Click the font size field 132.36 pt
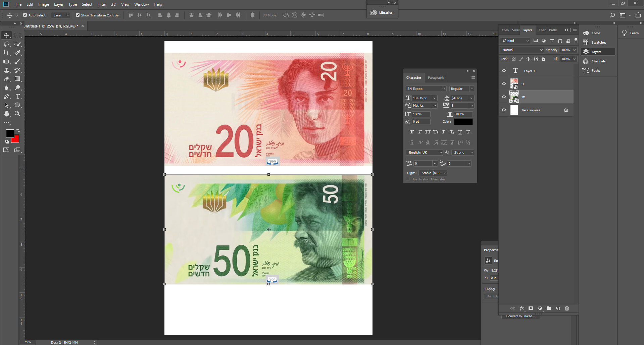 pos(422,98)
